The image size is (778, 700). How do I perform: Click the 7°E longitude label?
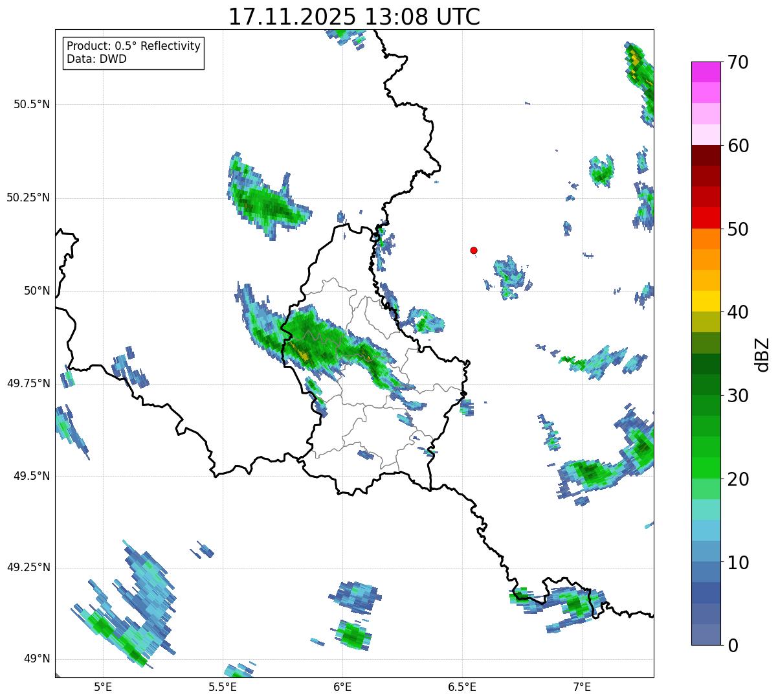tap(582, 686)
